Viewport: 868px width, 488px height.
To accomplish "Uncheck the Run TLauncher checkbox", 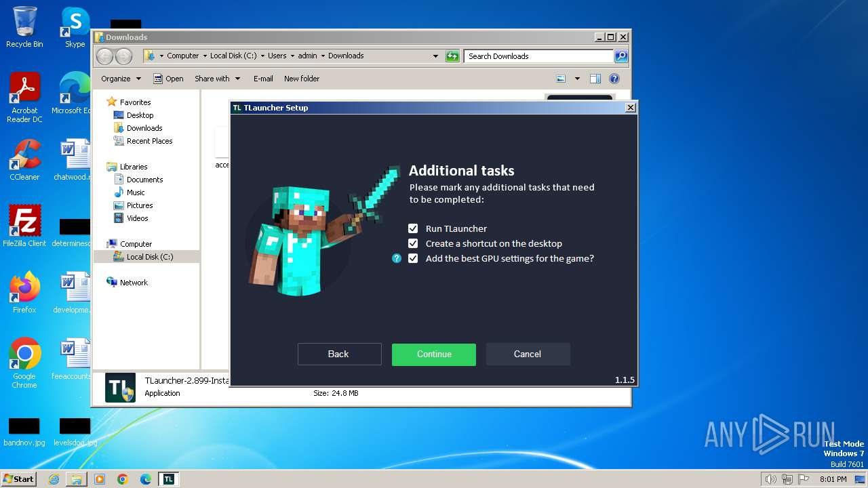I will pyautogui.click(x=413, y=228).
